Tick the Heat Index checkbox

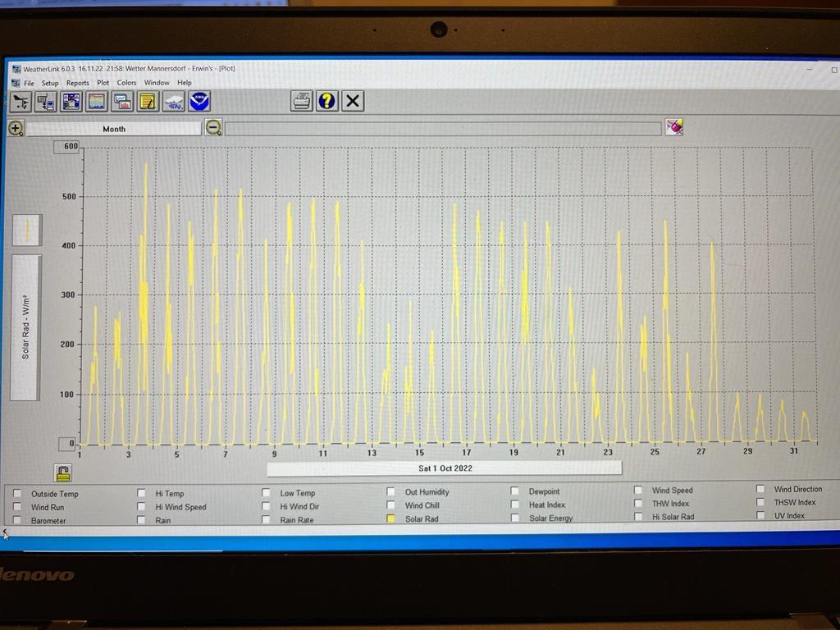pyautogui.click(x=515, y=504)
